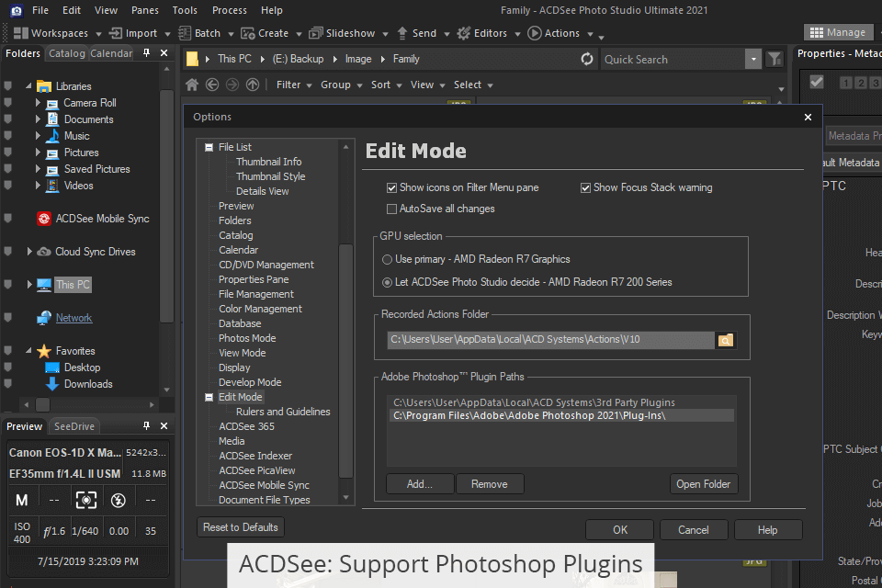The height and width of the screenshot is (588, 882).
Task: Open the Sort dropdown menu
Action: (x=386, y=85)
